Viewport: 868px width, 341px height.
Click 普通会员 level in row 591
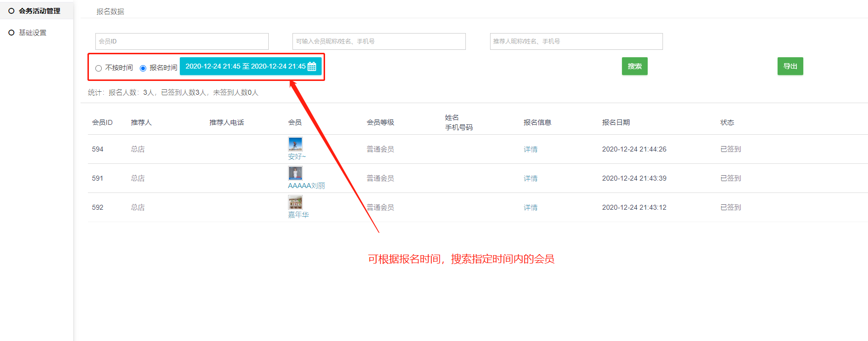[380, 178]
